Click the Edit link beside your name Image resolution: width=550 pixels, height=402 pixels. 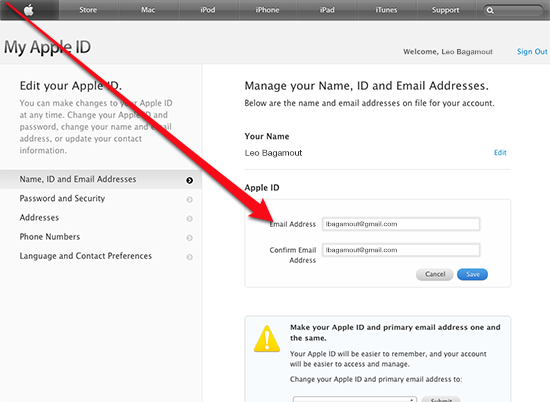click(500, 153)
